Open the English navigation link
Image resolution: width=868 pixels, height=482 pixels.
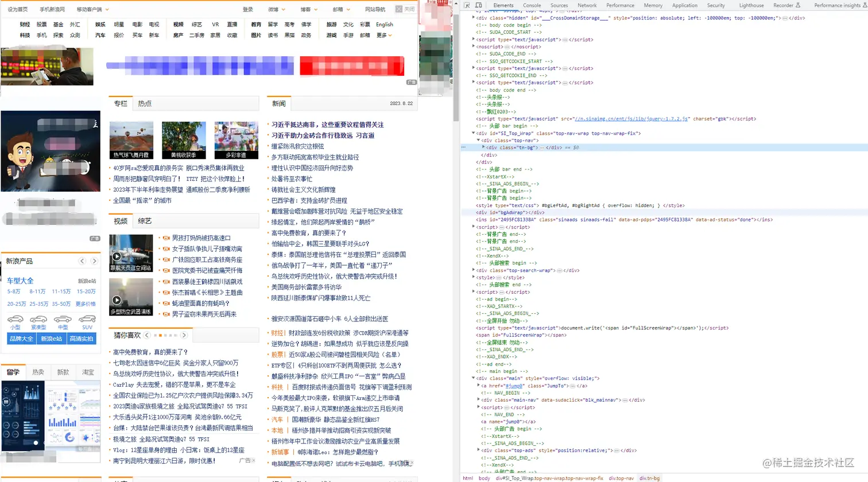tap(385, 25)
